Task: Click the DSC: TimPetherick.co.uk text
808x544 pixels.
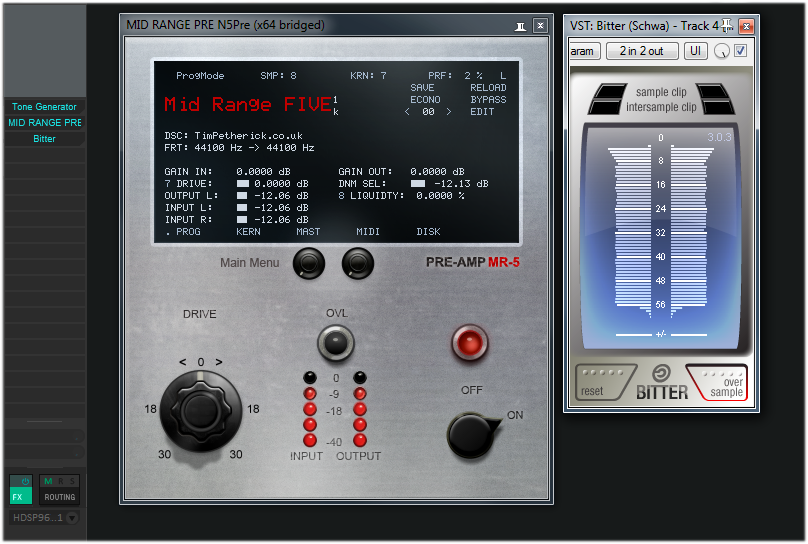Action: (233, 135)
